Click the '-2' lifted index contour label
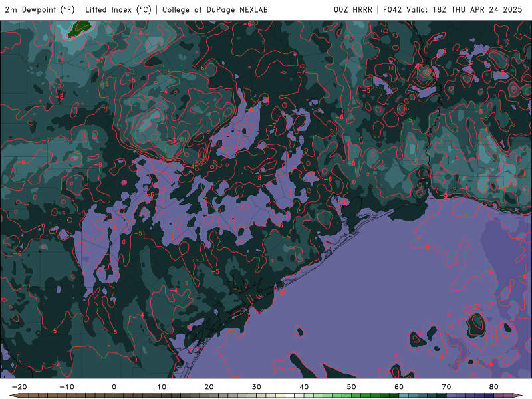This screenshot has height=399, width=532. tap(161, 122)
